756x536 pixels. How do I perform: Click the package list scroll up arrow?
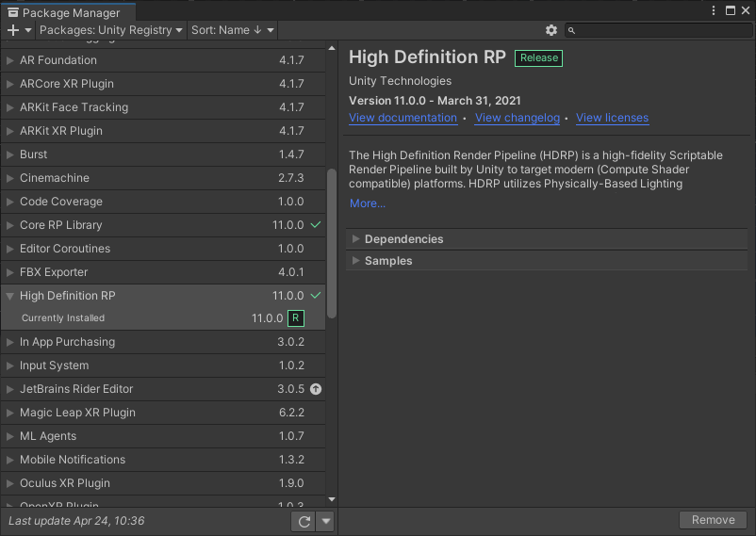(x=332, y=48)
